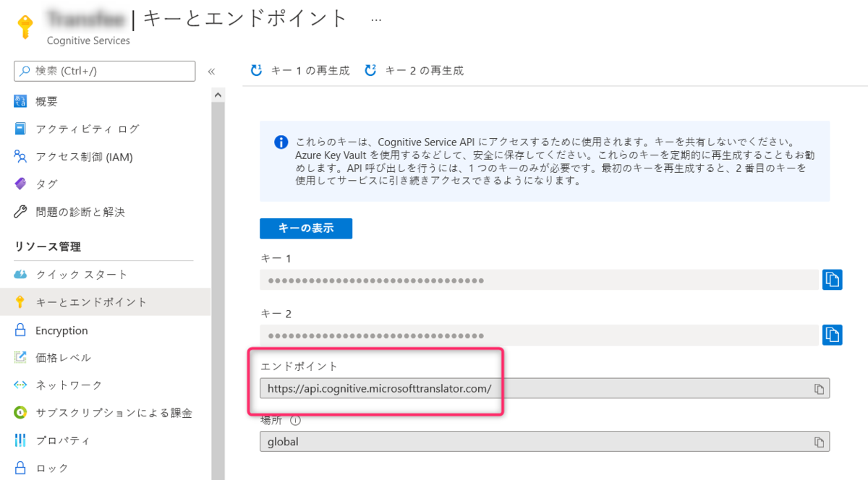
Task: Click the エンドポイント label text
Action: coord(299,367)
